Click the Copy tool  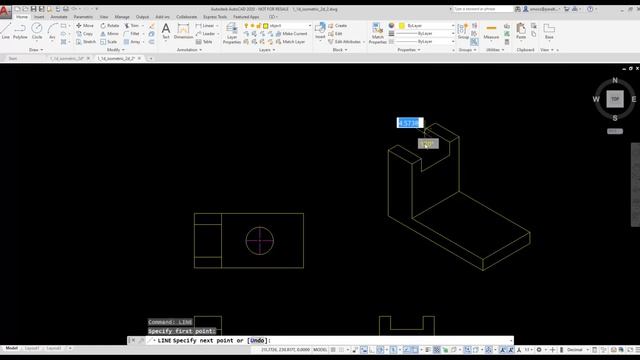[x=84, y=33]
